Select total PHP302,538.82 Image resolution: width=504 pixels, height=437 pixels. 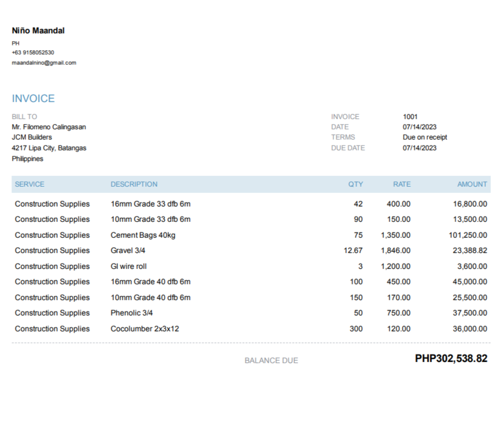coord(451,359)
